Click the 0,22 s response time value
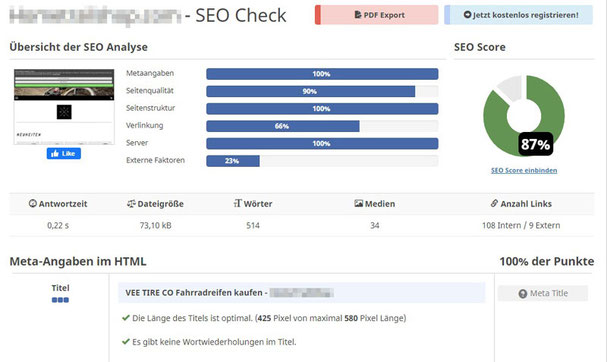Screen dimensions: 607x362 [58, 225]
